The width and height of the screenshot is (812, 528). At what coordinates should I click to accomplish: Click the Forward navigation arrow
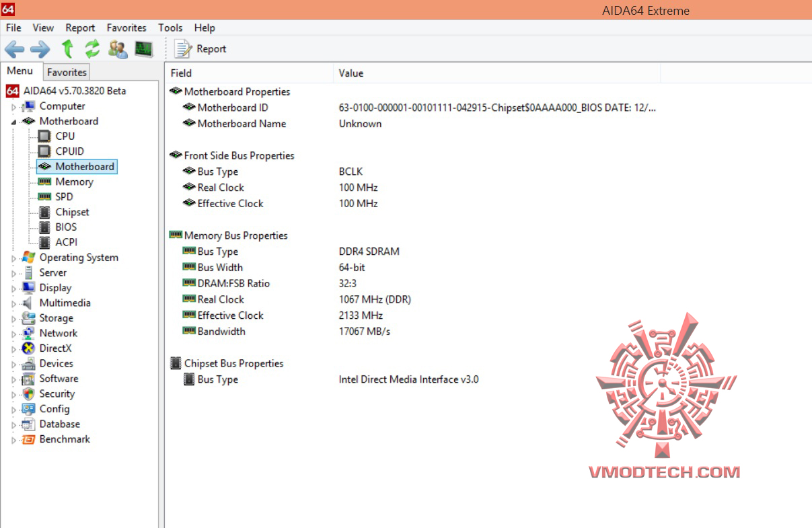(x=40, y=49)
